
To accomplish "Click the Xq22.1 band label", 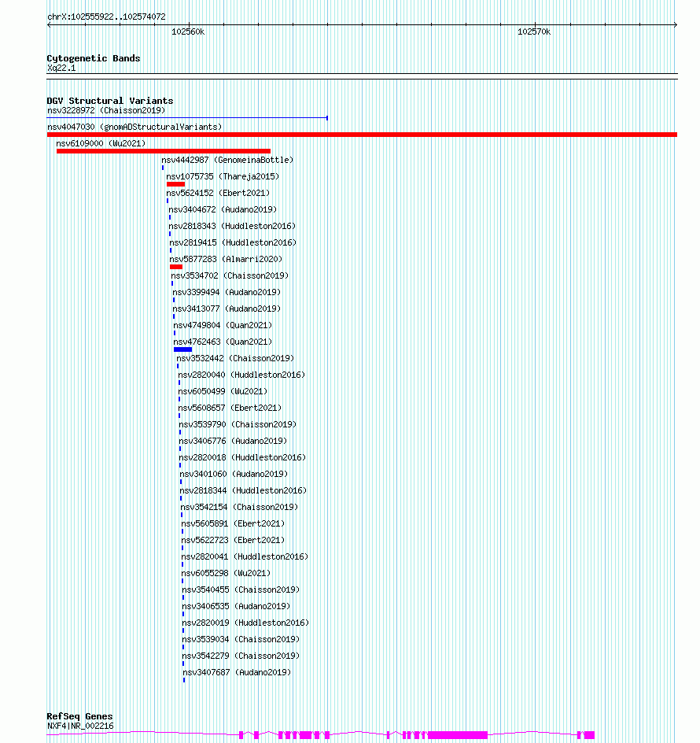I will (61, 68).
